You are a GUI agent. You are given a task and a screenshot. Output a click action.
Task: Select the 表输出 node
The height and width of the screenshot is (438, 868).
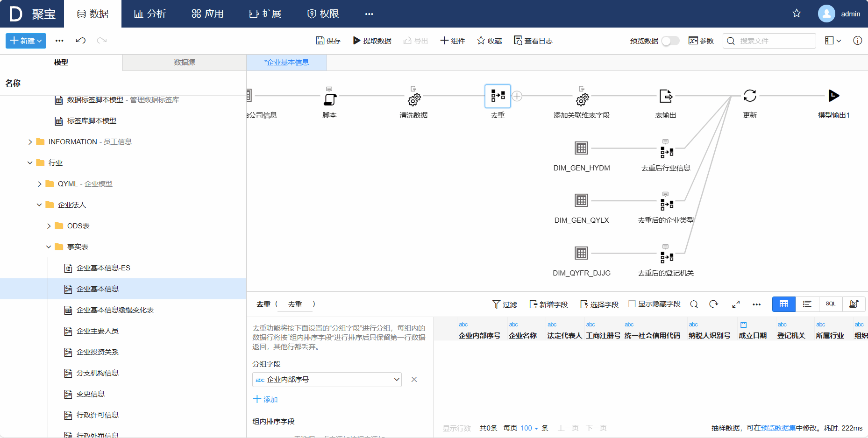point(666,96)
